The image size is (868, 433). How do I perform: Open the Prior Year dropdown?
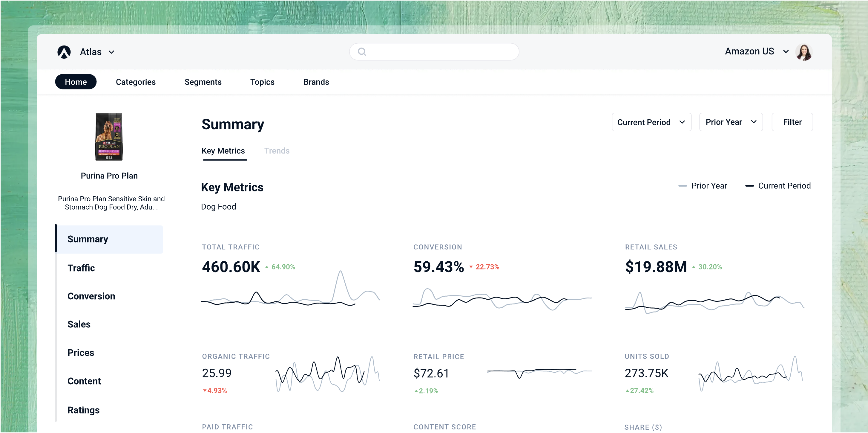(x=731, y=122)
